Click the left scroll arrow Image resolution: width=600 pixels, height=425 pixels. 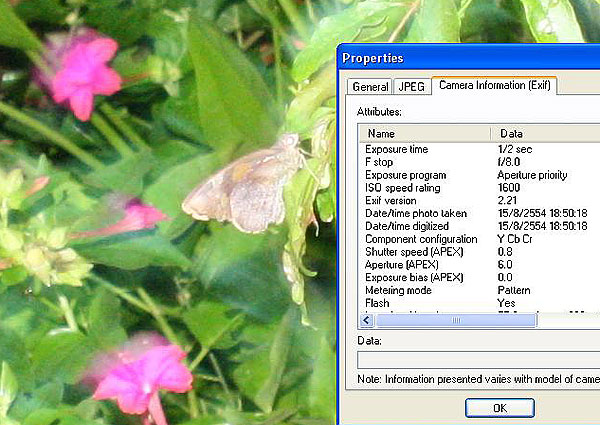tap(367, 320)
